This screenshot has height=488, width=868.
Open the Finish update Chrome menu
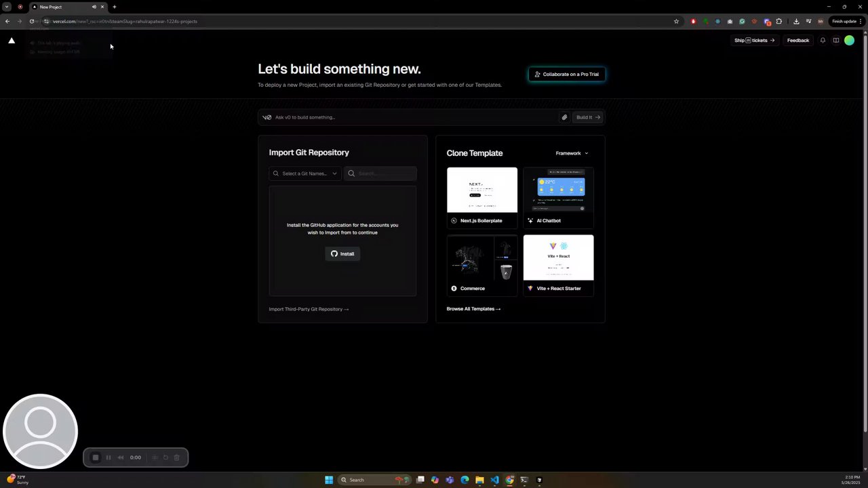point(847,21)
